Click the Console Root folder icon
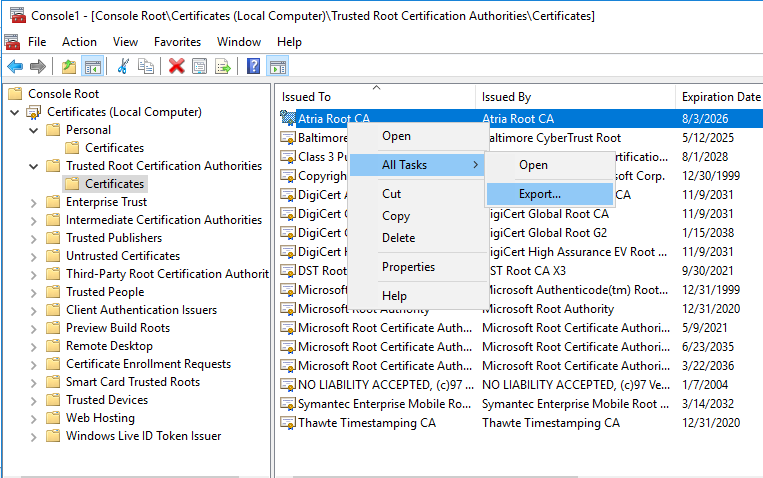763x478 pixels. [16, 93]
